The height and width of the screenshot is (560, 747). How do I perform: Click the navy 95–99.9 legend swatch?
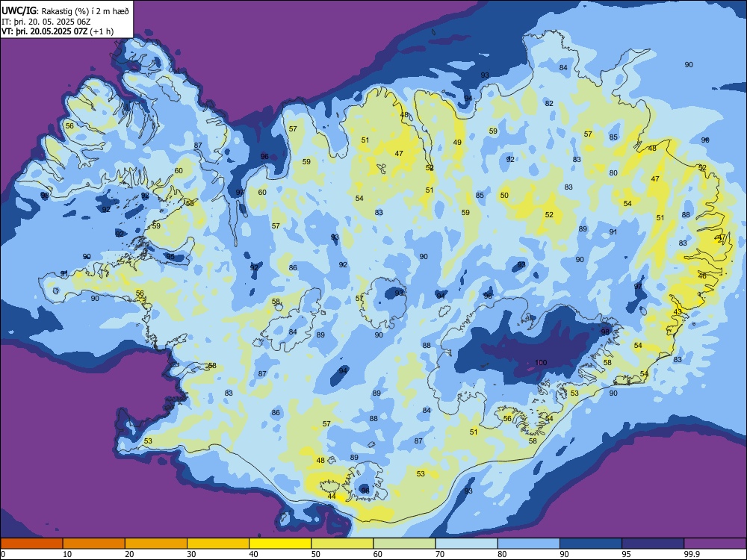tap(653, 544)
